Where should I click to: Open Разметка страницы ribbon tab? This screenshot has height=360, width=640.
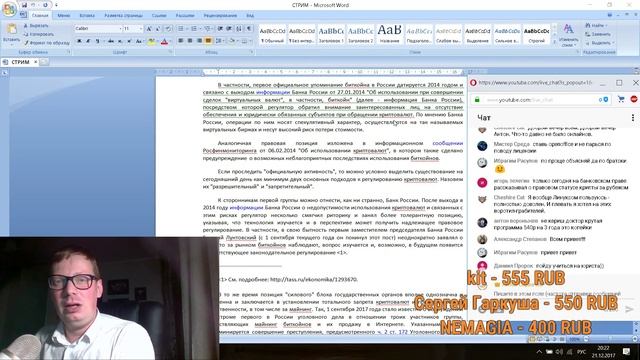coord(123,16)
